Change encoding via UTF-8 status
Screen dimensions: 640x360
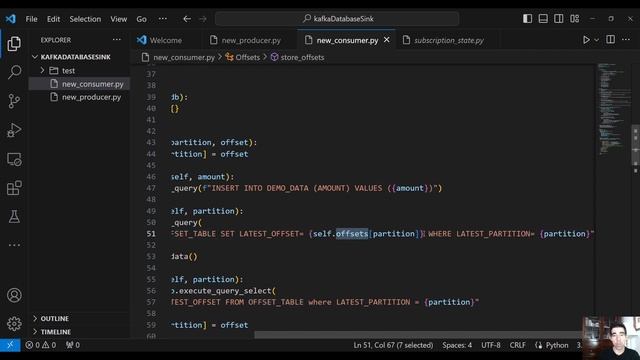[x=491, y=345]
